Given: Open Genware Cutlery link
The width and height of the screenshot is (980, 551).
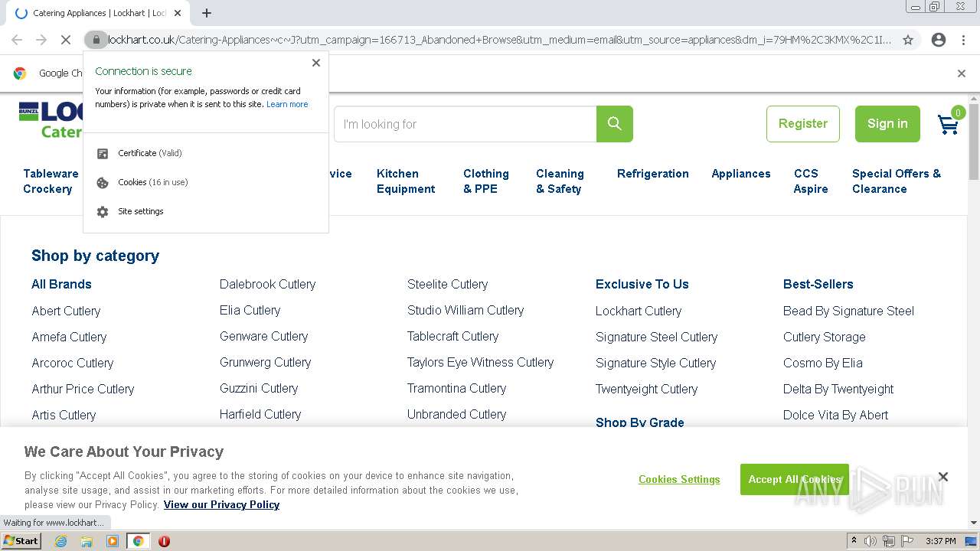Looking at the screenshot, I should (264, 336).
